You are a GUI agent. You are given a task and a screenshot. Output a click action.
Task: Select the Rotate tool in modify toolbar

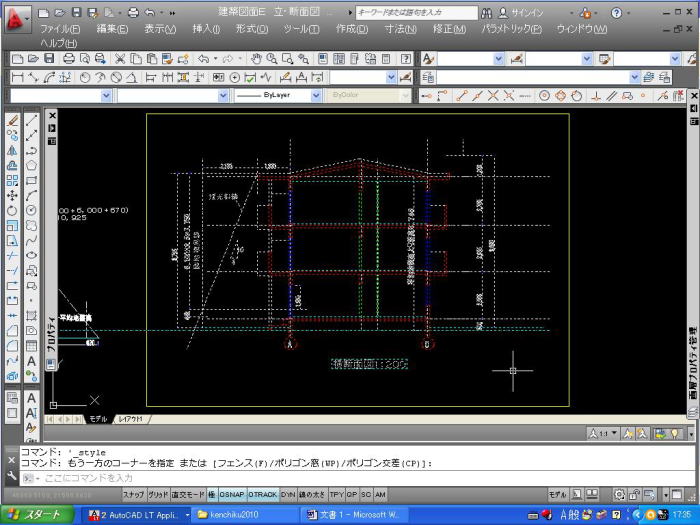[x=12, y=211]
